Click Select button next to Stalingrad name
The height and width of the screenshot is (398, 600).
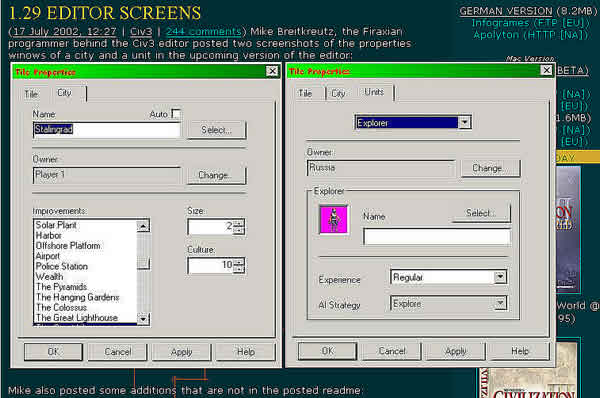pyautogui.click(x=217, y=130)
